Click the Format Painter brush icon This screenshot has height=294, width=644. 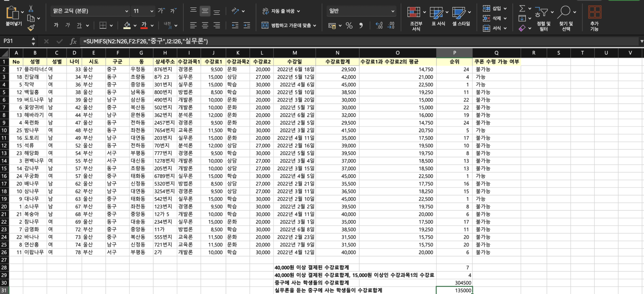click(31, 28)
